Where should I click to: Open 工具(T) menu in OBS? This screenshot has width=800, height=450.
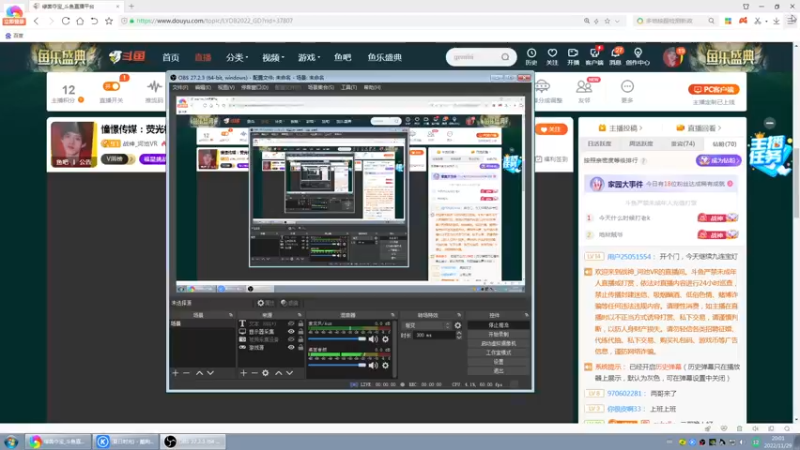tap(349, 88)
